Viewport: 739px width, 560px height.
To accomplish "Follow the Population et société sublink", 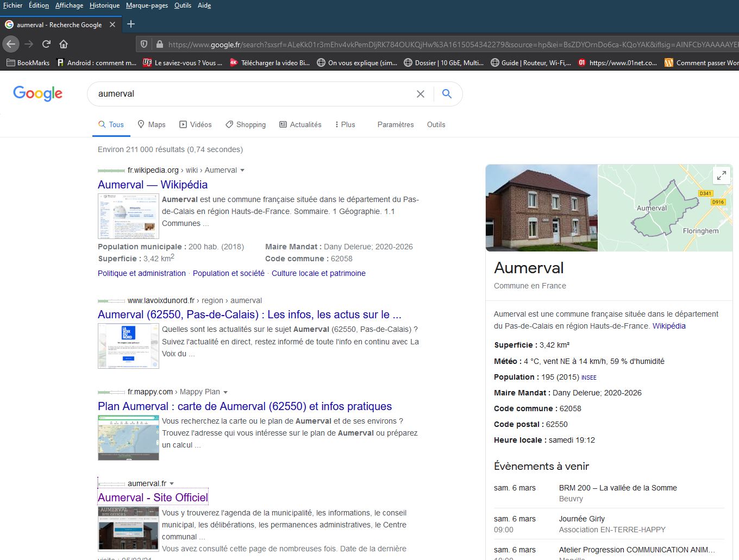I will pyautogui.click(x=229, y=273).
